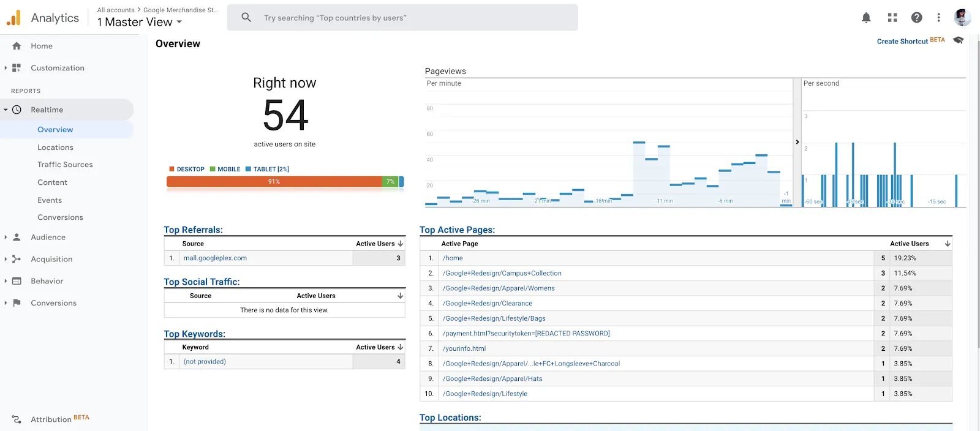The height and width of the screenshot is (431, 980).
Task: Open Top Keywords heading link
Action: [194, 334]
